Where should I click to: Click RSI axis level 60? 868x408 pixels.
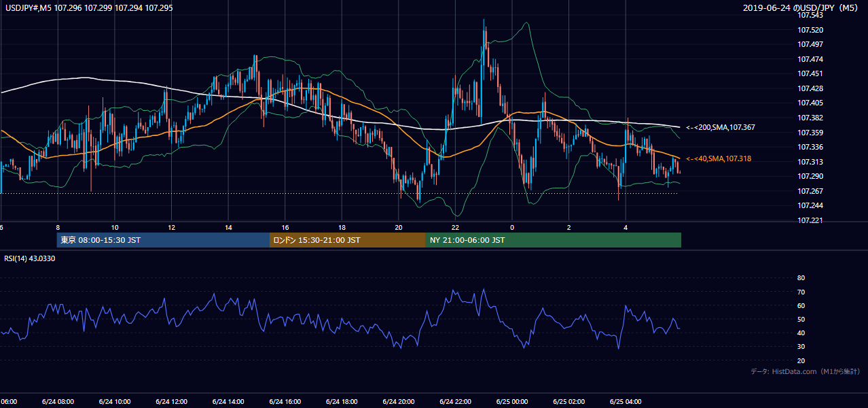(801, 305)
